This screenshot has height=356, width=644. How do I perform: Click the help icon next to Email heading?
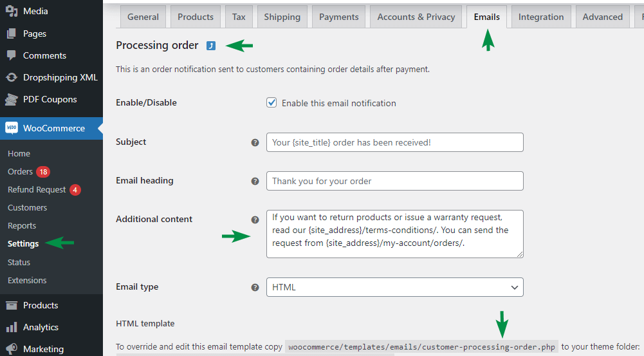(x=255, y=182)
